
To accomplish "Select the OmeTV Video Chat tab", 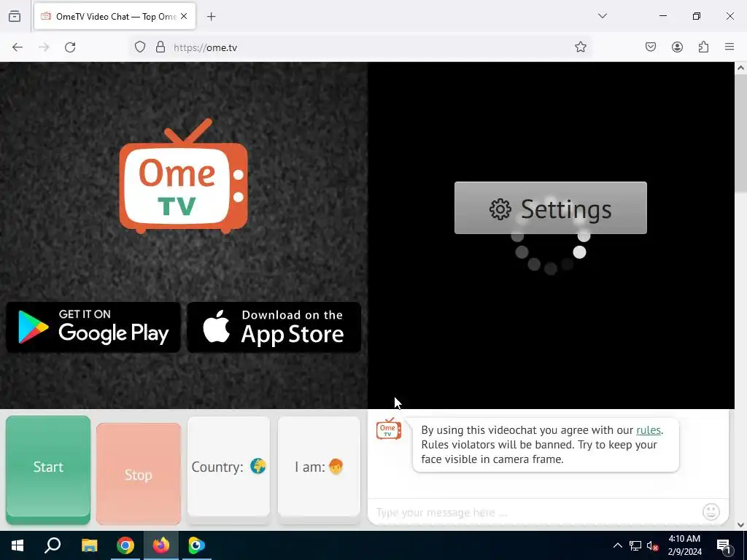I will pyautogui.click(x=115, y=17).
